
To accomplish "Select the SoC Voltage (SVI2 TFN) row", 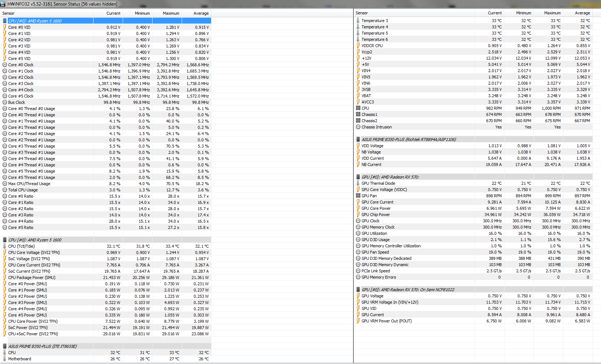I will [106, 259].
